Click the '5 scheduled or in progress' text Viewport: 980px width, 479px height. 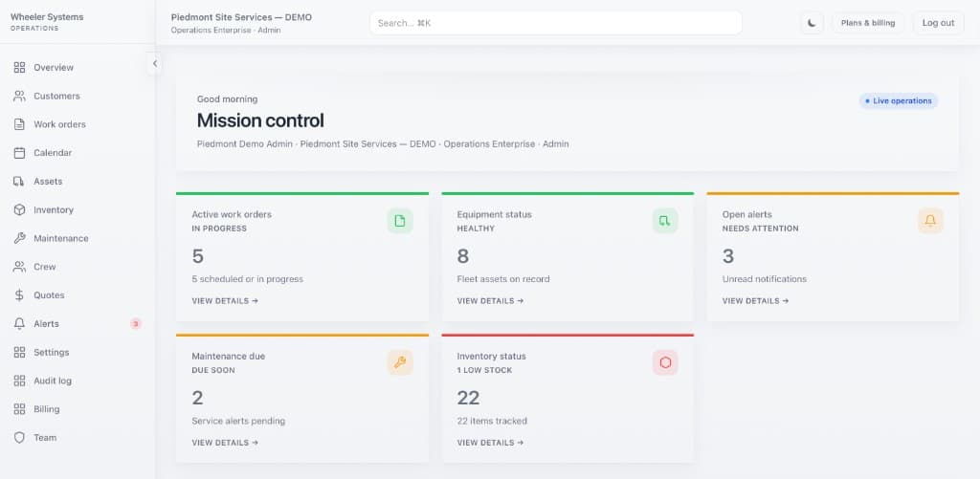pyautogui.click(x=248, y=279)
